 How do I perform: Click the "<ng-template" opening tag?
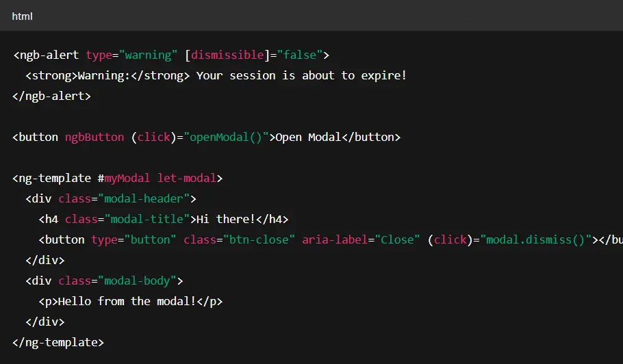tap(51, 178)
